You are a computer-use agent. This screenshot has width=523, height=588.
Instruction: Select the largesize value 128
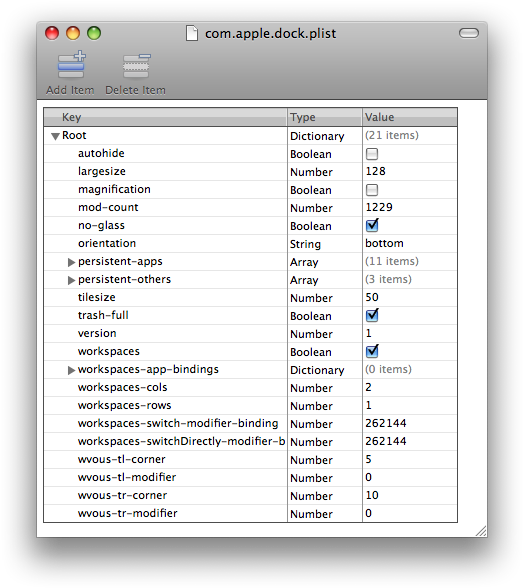(x=375, y=171)
